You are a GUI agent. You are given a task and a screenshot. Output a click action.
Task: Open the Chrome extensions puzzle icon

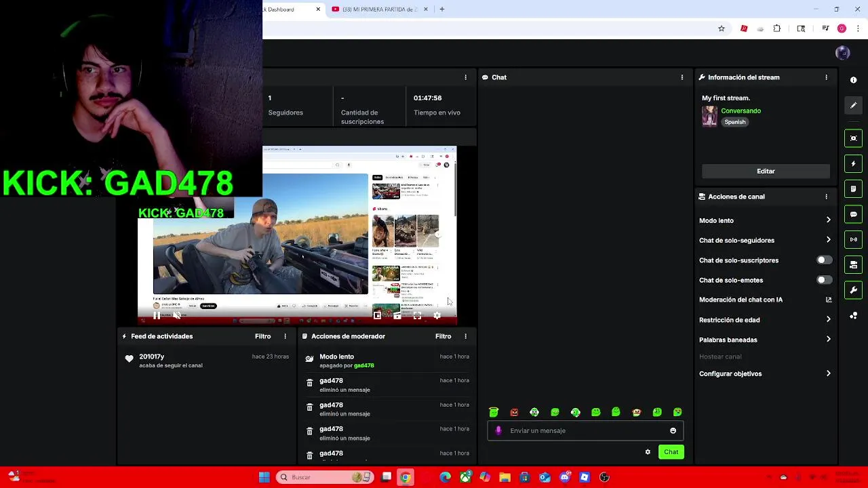(x=777, y=28)
